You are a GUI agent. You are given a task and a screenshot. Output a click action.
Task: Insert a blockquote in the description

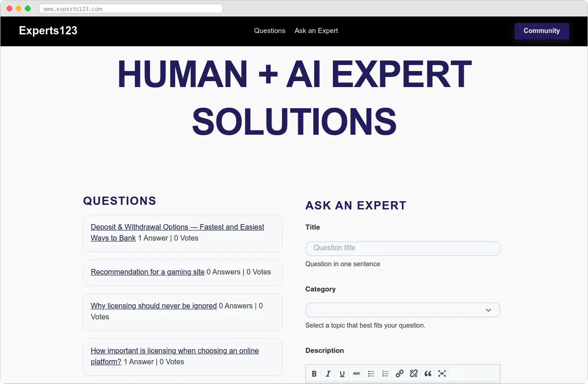(x=428, y=373)
